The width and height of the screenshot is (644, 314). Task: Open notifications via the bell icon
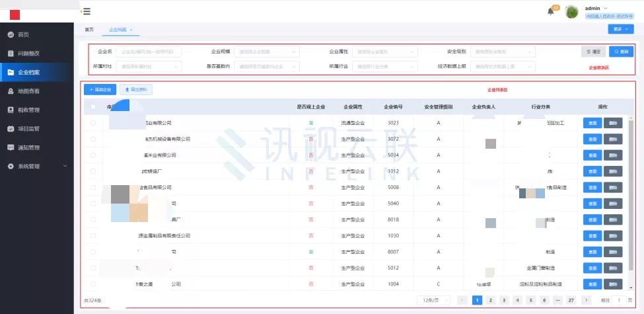tap(551, 11)
